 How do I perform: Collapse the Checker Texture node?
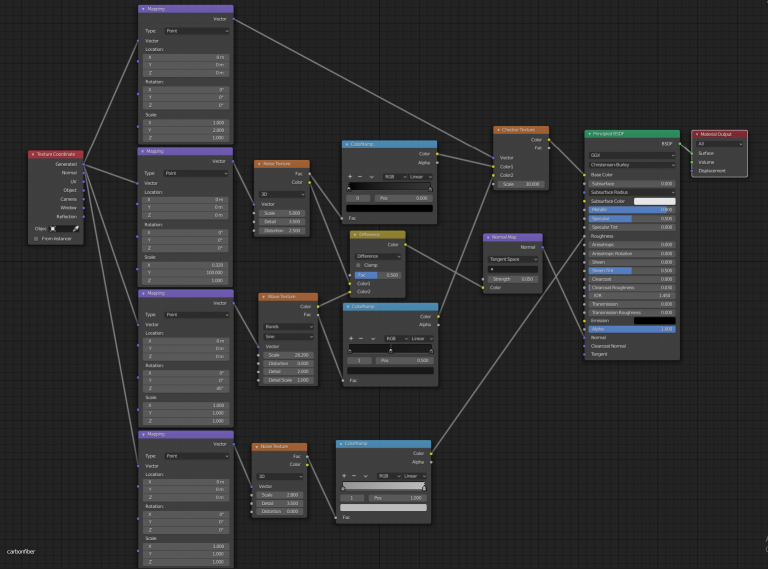[x=498, y=130]
